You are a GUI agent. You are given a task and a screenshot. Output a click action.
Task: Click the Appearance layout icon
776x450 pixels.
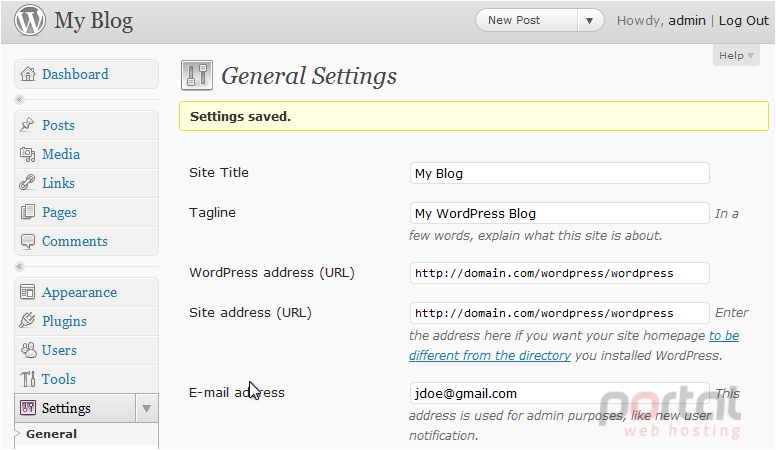[27, 292]
